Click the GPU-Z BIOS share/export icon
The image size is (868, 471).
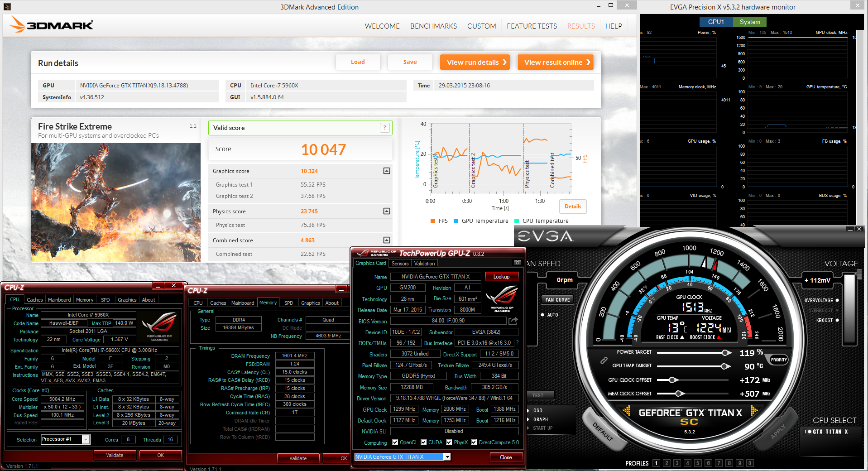(513, 321)
